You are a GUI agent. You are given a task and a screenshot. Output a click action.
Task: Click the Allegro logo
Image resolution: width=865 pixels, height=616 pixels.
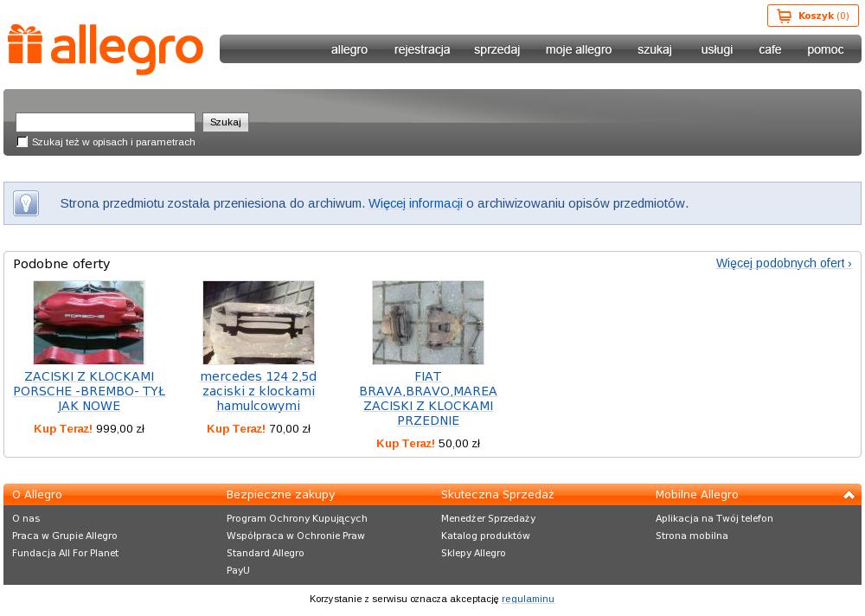(106, 49)
